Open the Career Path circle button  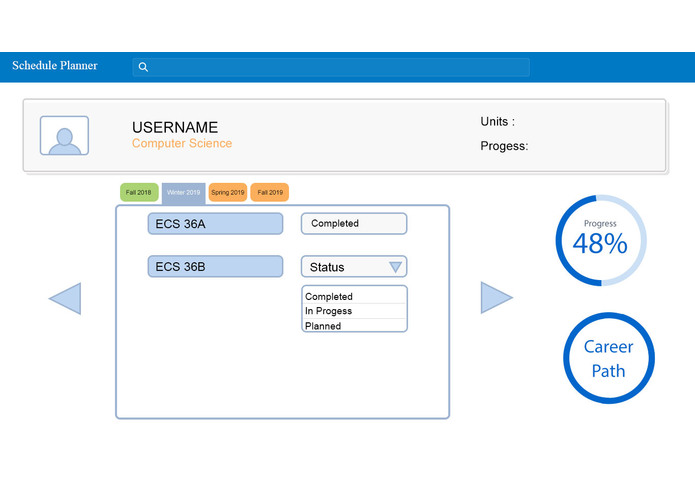tap(609, 358)
